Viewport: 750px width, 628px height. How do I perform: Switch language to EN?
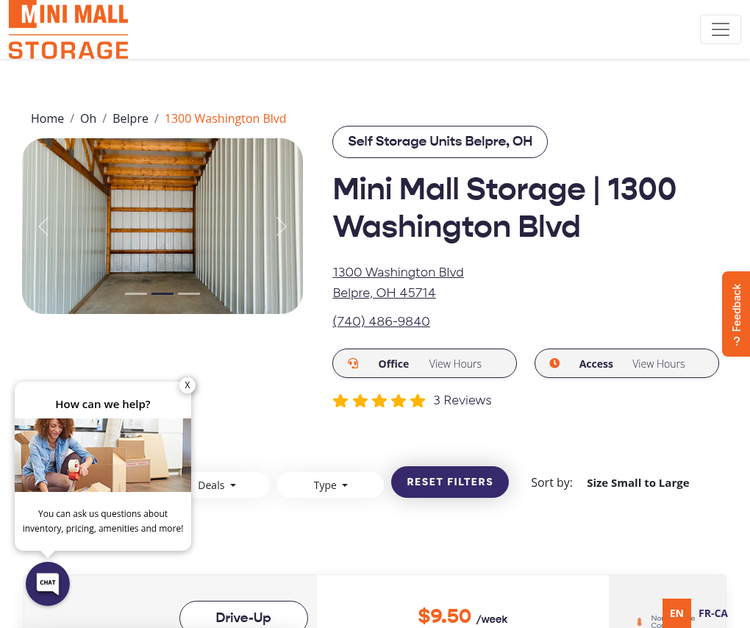(x=677, y=613)
